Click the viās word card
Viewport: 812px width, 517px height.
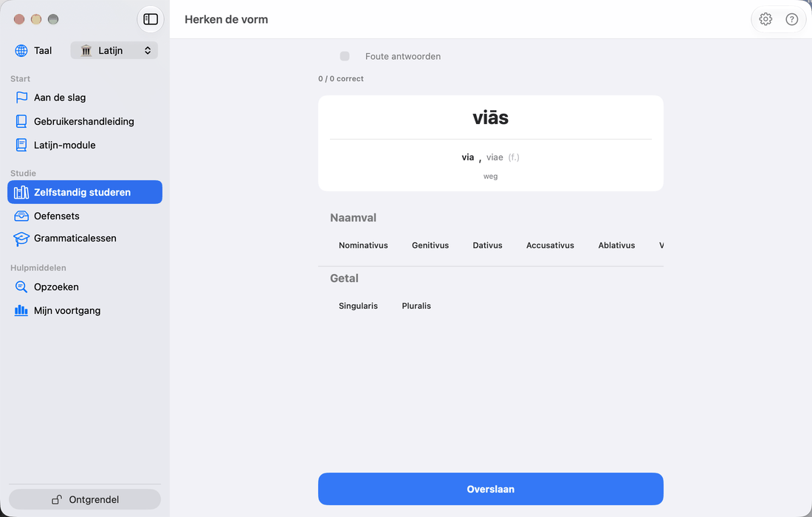pyautogui.click(x=490, y=143)
